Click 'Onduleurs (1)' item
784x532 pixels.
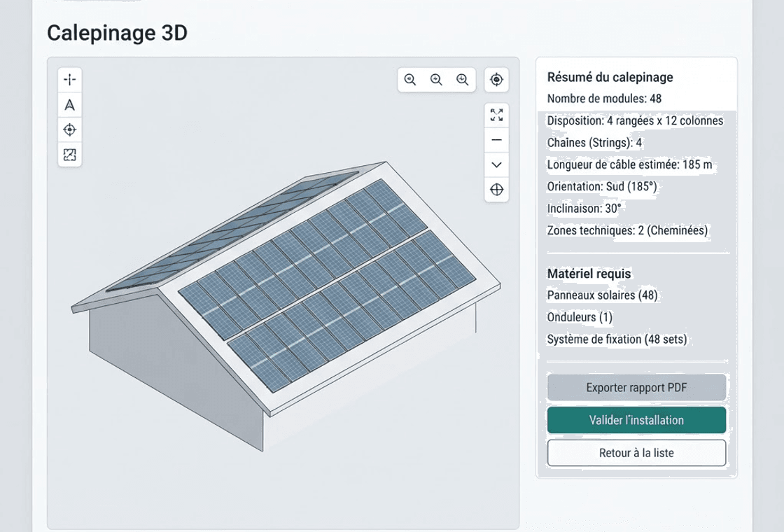tap(580, 317)
